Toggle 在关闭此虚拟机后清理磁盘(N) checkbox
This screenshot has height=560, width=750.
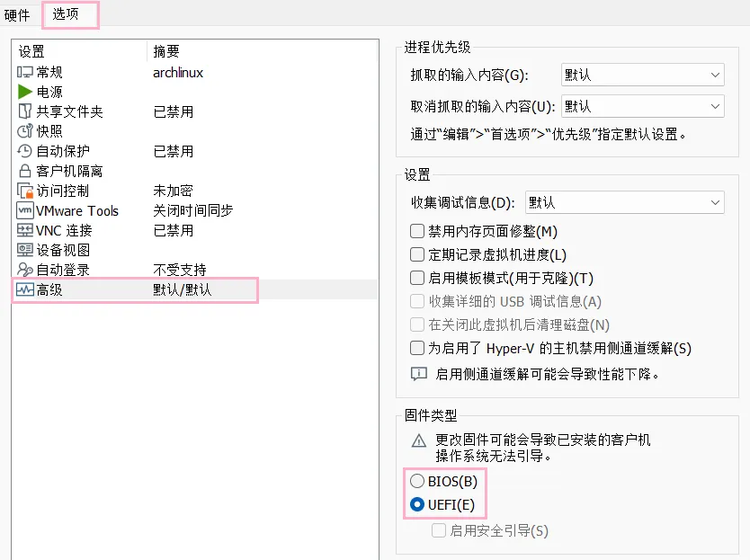click(x=417, y=324)
